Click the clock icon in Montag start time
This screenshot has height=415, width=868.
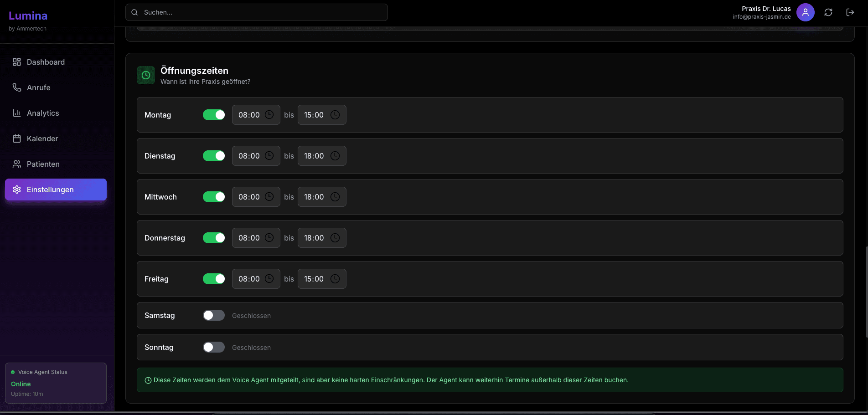click(x=269, y=115)
